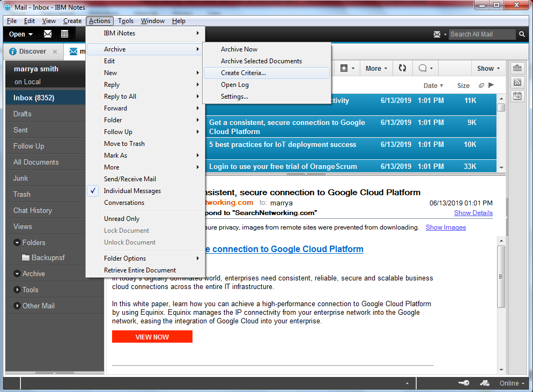Click the RSS feeds icon on the right sidebar
This screenshot has height=392, width=533.
(x=517, y=82)
